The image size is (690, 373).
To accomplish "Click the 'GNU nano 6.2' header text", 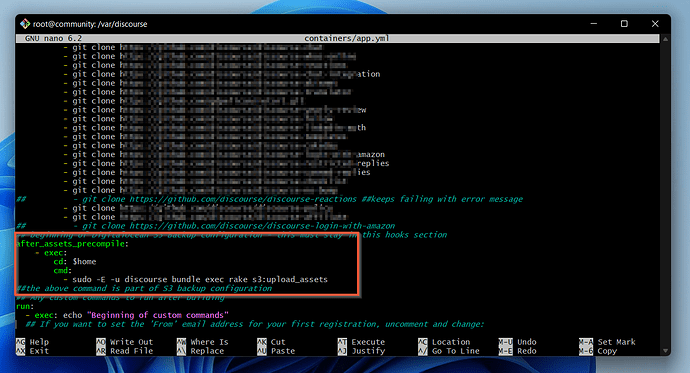I will tap(53, 38).
